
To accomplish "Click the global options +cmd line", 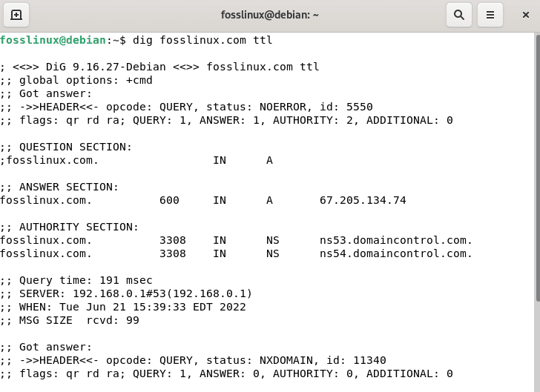I will tap(76, 80).
